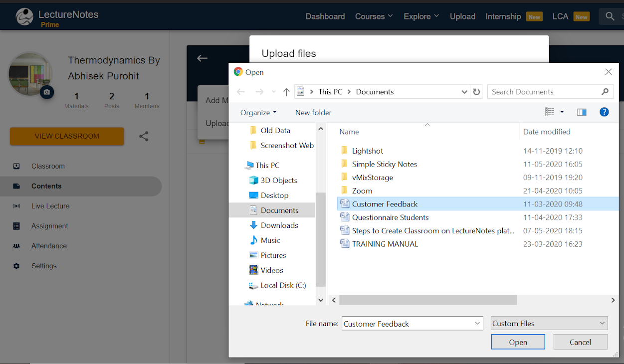Select Desktop in the navigation pane

pyautogui.click(x=268, y=195)
